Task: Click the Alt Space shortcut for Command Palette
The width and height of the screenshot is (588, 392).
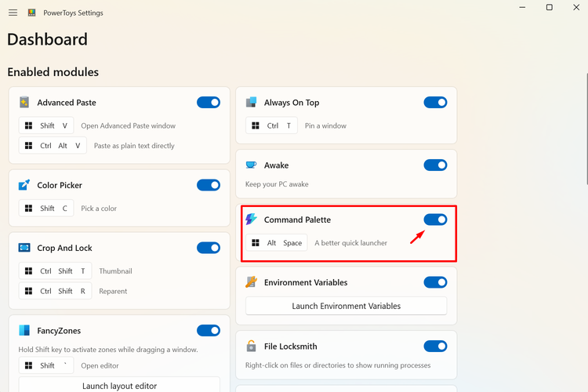Action: 277,243
